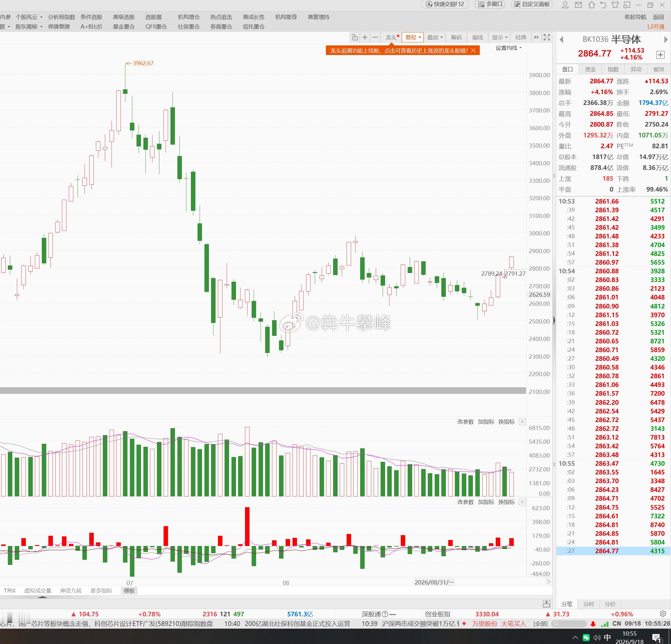Select the 板块 tab

pos(659,69)
